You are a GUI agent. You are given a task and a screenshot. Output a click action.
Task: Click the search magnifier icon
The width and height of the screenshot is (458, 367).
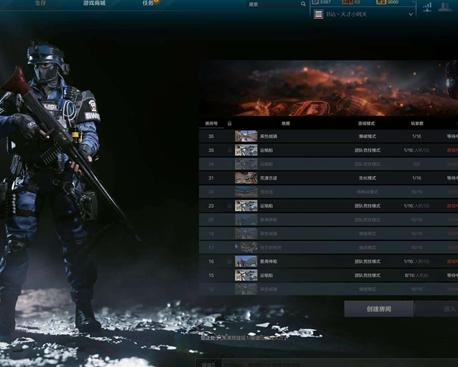pos(303,4)
